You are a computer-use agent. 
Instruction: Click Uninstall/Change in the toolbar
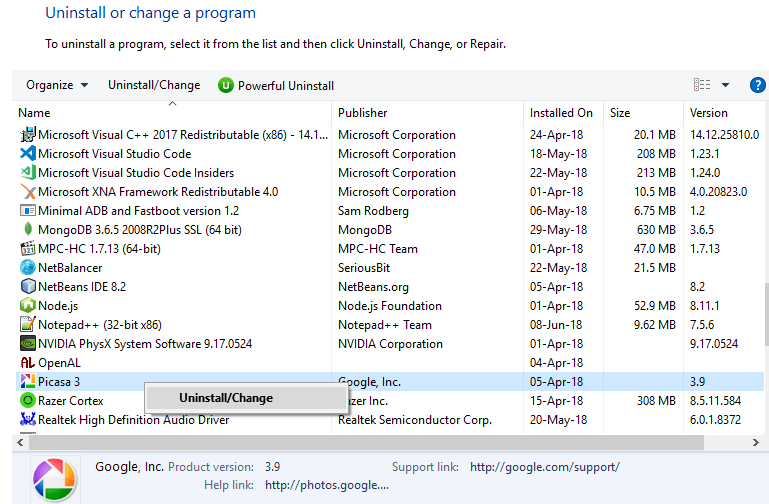click(x=154, y=85)
